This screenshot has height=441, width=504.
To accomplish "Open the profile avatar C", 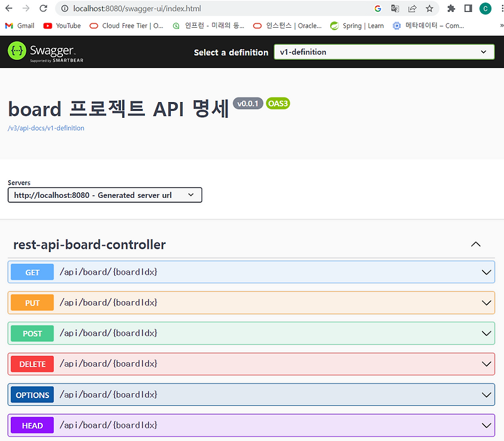I will click(485, 9).
